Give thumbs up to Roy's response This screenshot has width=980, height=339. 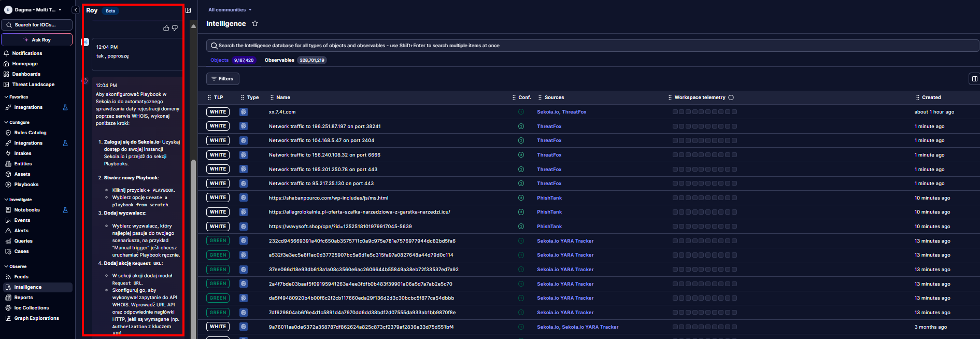[x=166, y=28]
